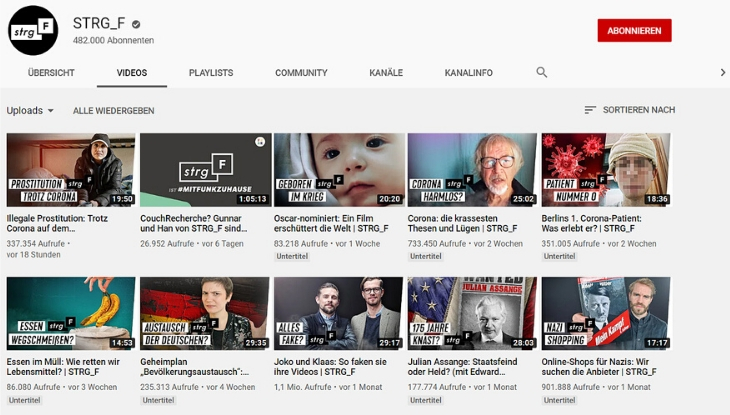This screenshot has width=730, height=415.
Task: Click the verified checkmark badge beside STRG_F
Action: point(136,24)
